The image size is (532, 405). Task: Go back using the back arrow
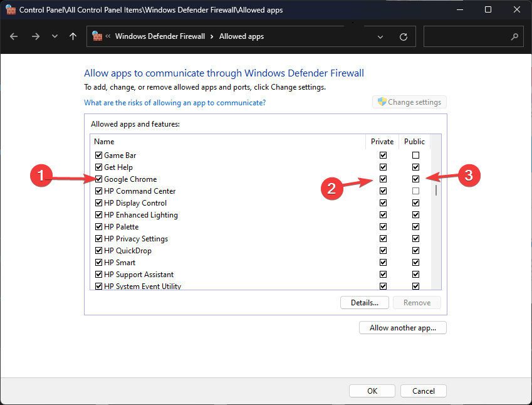point(14,36)
